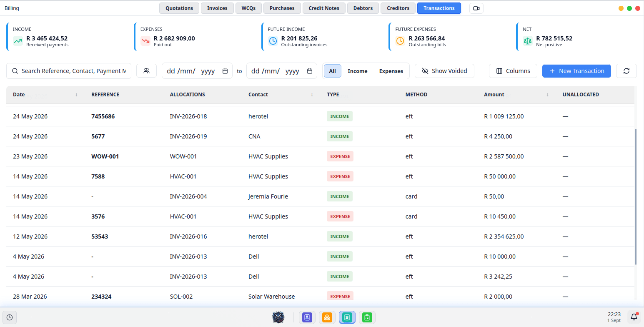Open the contacts filter people icon
The image size is (644, 327).
click(146, 71)
